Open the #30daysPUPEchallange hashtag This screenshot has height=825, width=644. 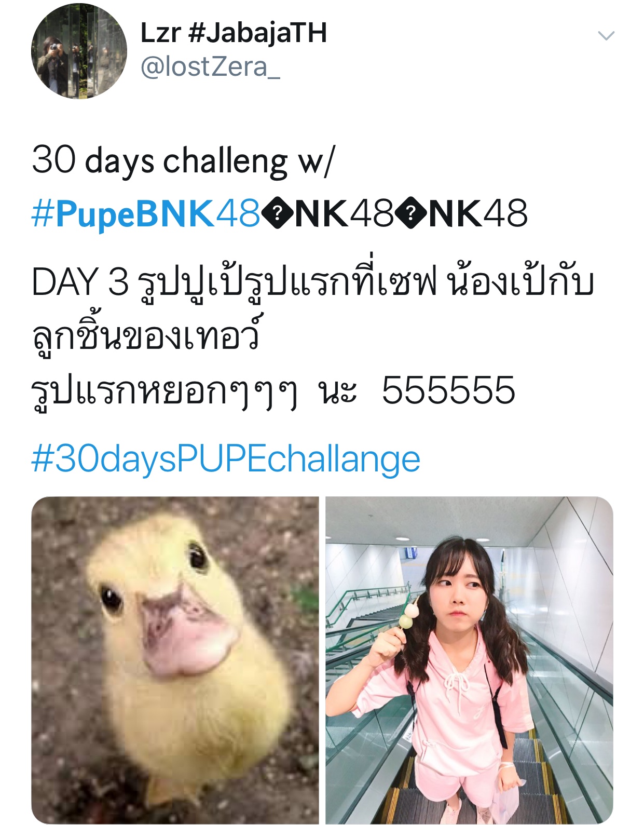(x=226, y=459)
